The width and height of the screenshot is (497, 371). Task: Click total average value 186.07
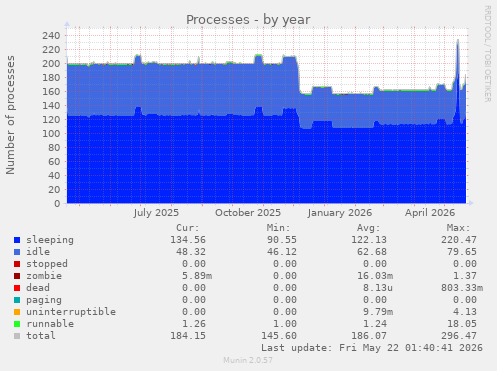point(369,336)
